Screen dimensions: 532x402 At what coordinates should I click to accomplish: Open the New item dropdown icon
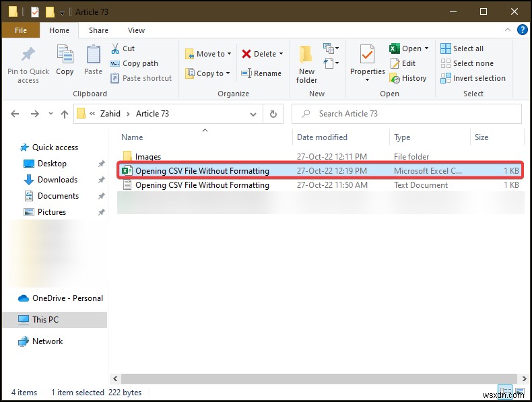(331, 48)
